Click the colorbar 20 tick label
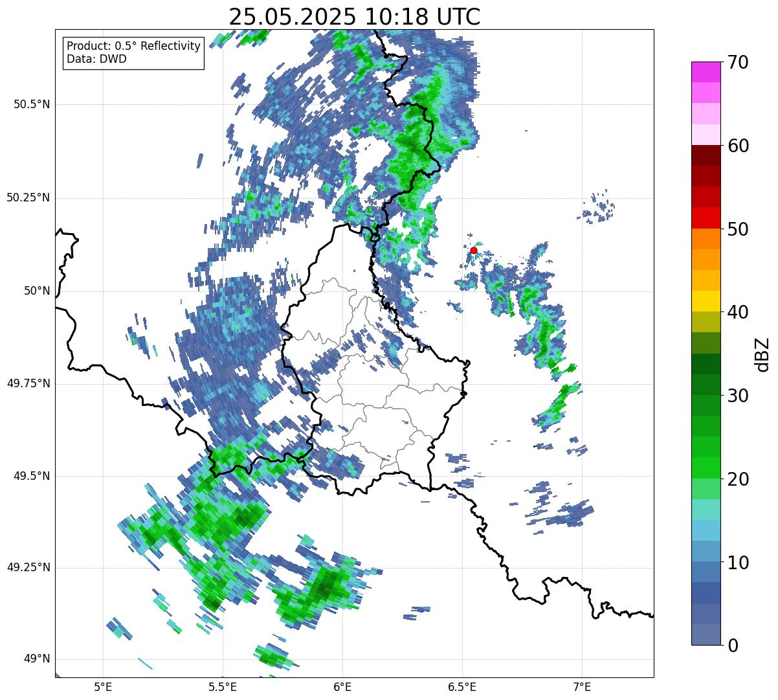Image resolution: width=778 pixels, height=700 pixels. [x=739, y=479]
